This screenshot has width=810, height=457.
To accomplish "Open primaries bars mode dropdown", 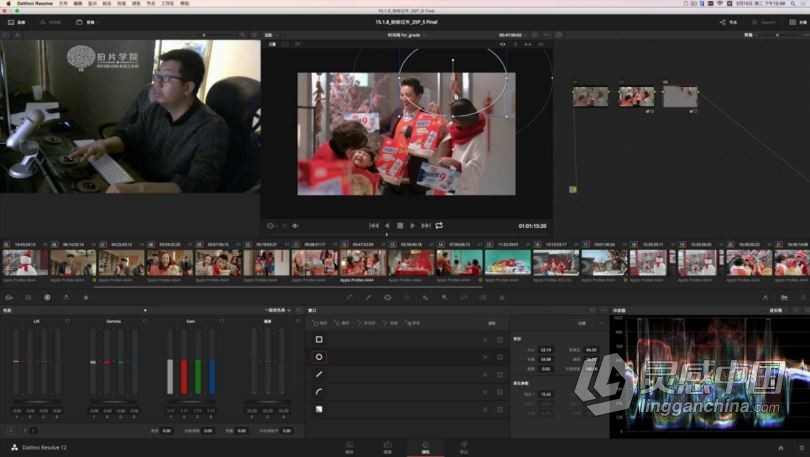I will click(x=278, y=310).
